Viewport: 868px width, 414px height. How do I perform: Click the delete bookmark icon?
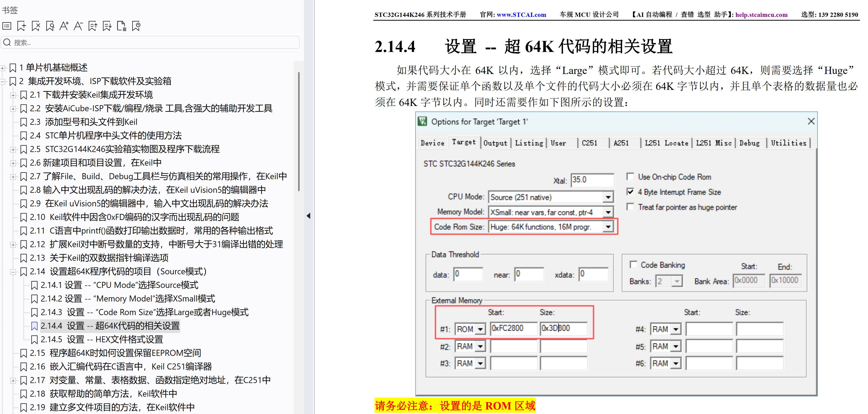click(x=36, y=26)
